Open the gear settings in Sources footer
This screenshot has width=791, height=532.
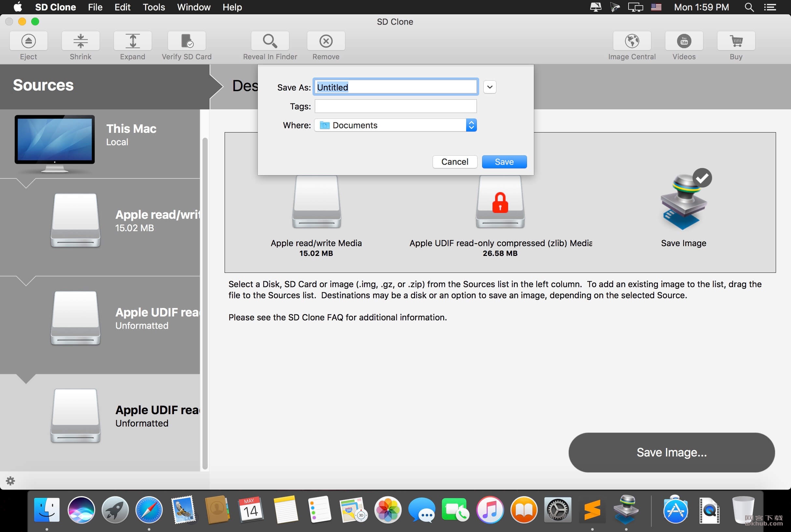tap(10, 481)
